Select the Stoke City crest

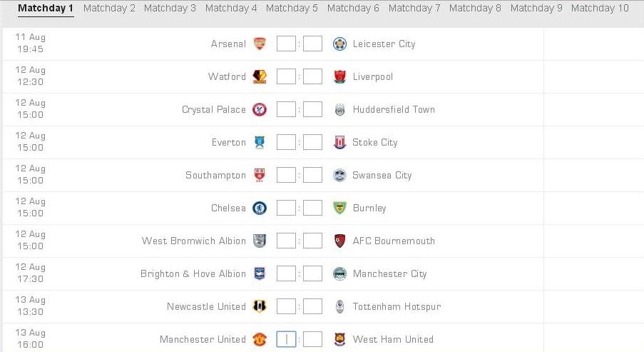pyautogui.click(x=339, y=142)
